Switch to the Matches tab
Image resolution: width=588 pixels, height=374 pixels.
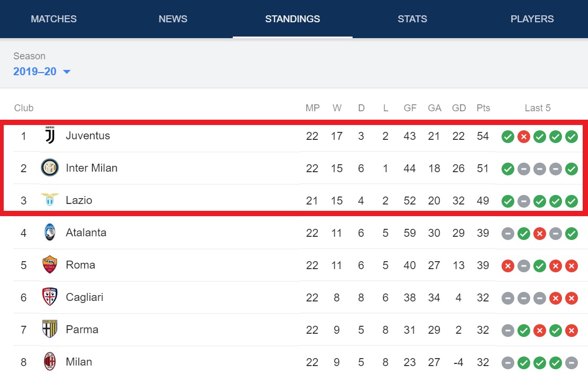[54, 19]
